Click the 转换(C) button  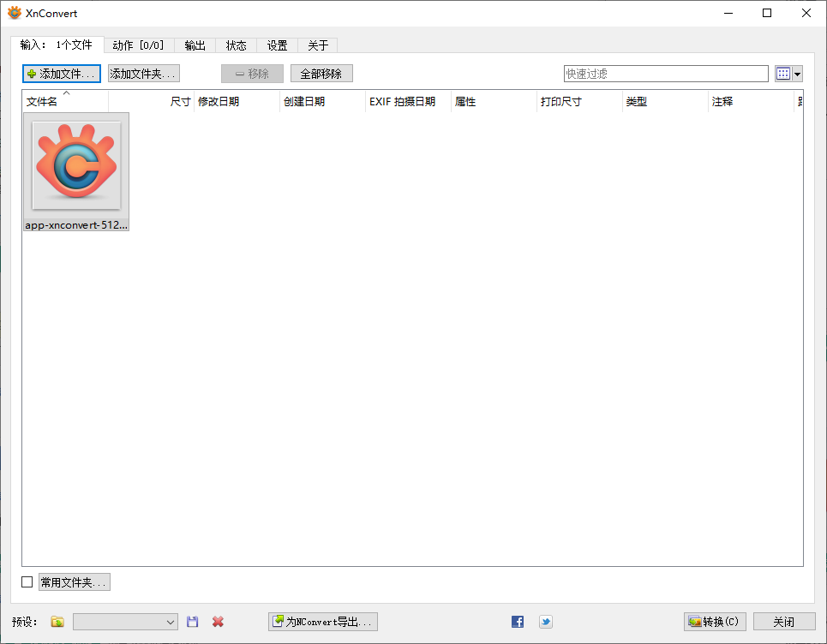click(x=714, y=622)
